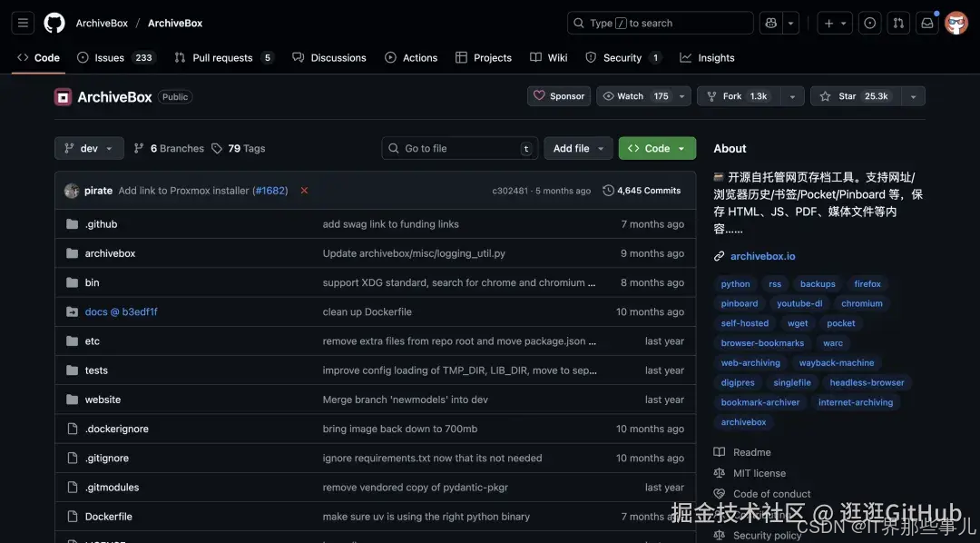
Task: Open the dev branch selector dropdown
Action: point(89,148)
